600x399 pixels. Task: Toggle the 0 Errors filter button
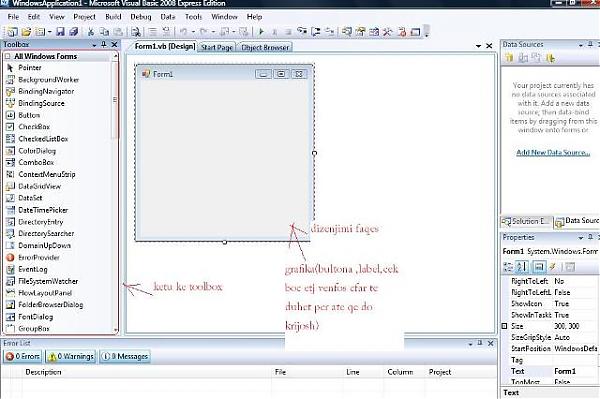[23, 357]
